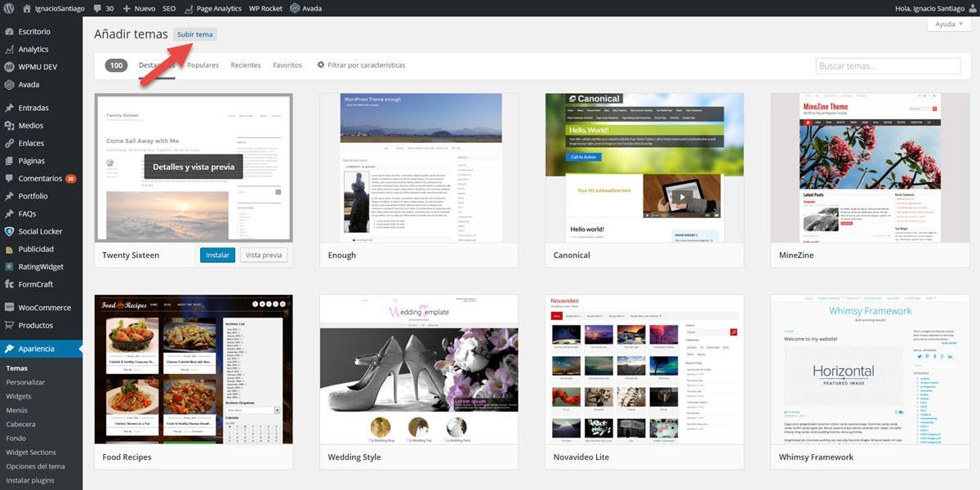Click the Twenty Sixteen theme name

coord(131,256)
